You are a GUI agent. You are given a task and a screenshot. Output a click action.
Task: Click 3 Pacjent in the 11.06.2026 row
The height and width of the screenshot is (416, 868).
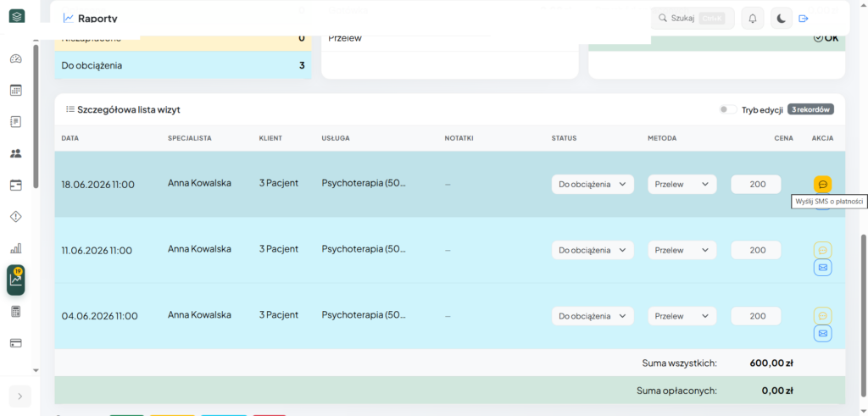point(278,249)
